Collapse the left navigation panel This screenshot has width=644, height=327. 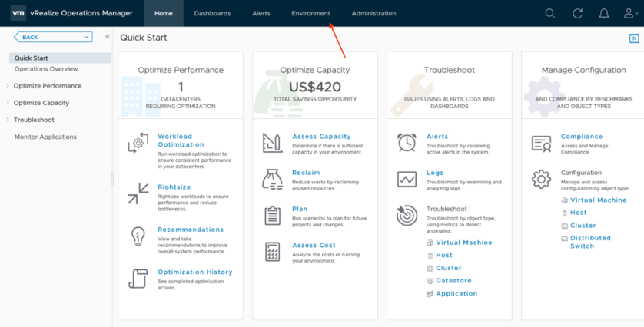point(107,37)
